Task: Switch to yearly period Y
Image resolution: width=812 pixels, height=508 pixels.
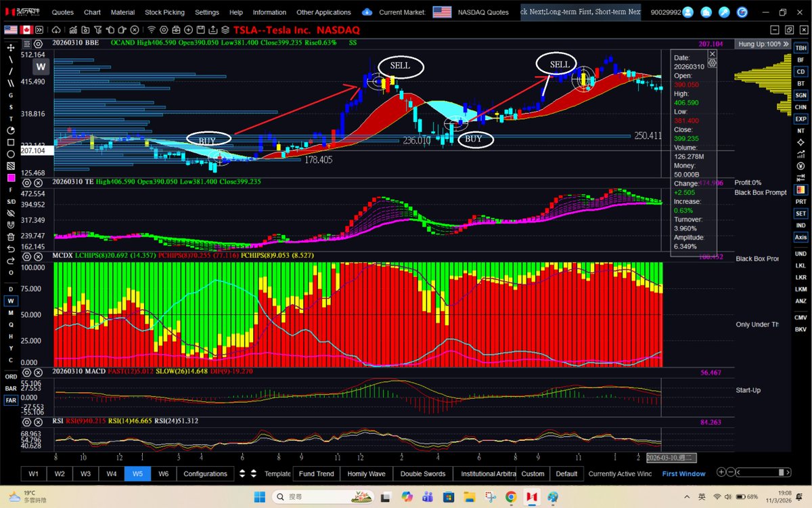Action: point(11,348)
